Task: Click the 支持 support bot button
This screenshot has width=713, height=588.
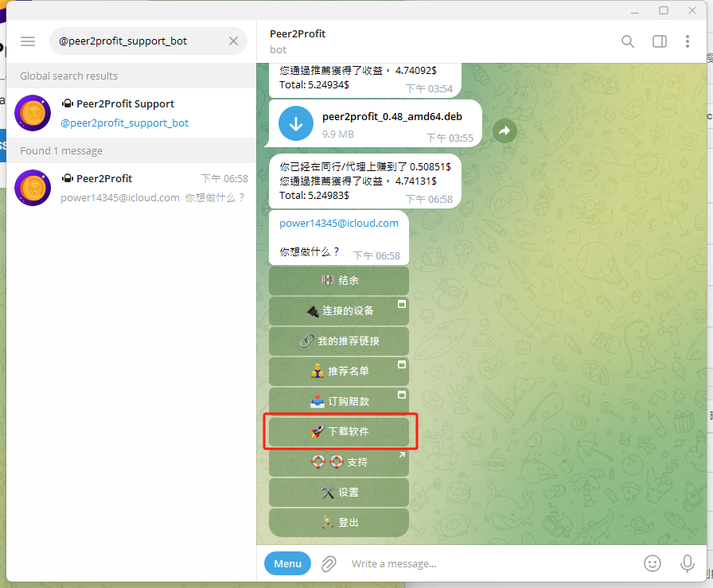Action: [339, 462]
